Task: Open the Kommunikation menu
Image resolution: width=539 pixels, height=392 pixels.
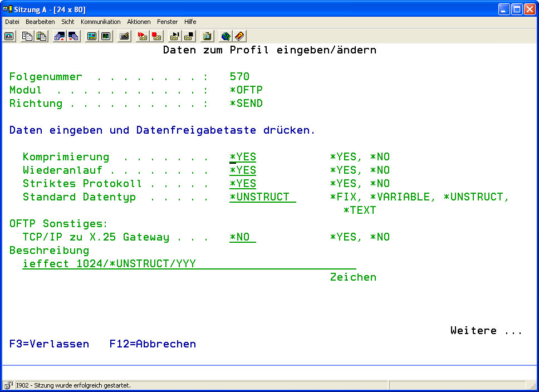Action: [x=100, y=22]
